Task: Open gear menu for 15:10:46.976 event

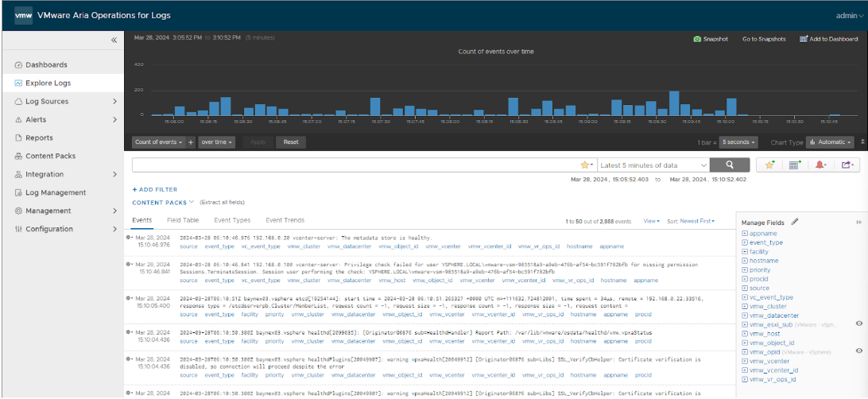Action: [x=129, y=238]
